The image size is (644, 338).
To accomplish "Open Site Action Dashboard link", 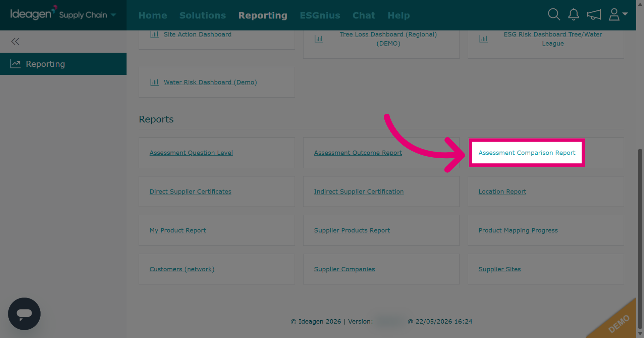I will pos(198,34).
